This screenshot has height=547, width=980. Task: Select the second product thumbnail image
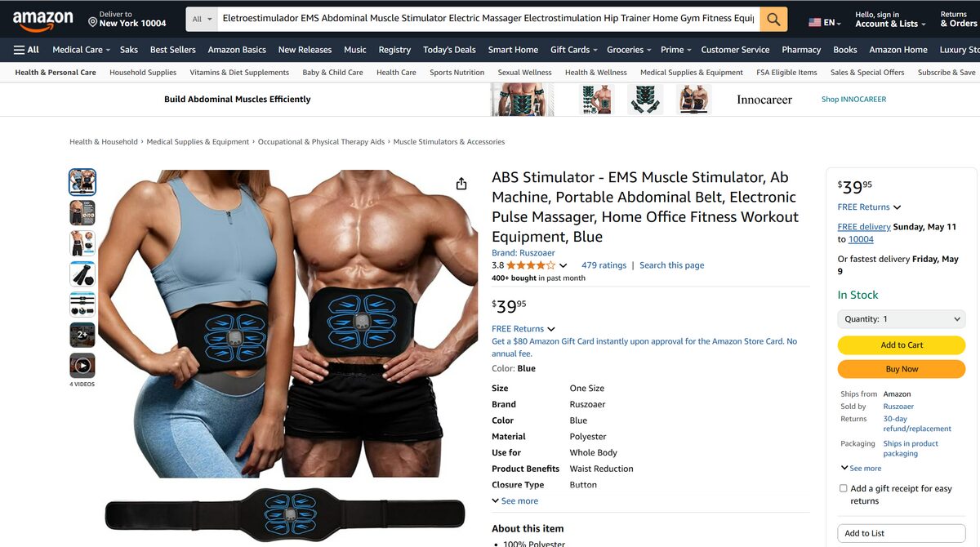(82, 213)
